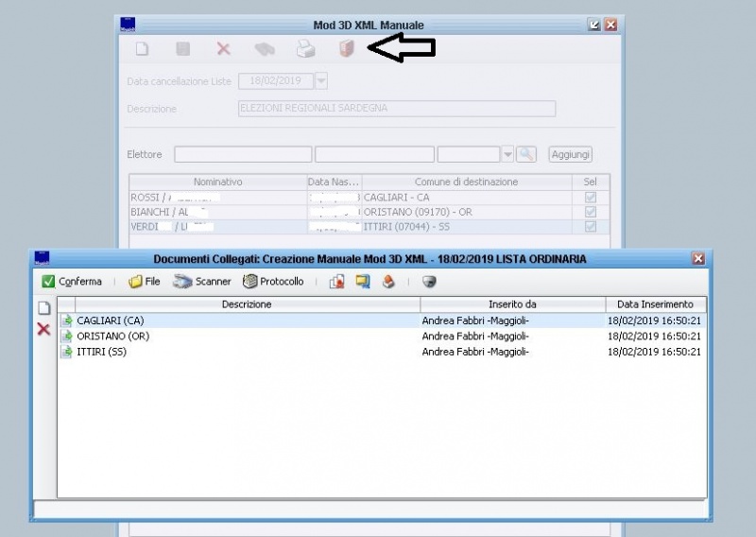Select the CAGLIARI (CA) document row
Viewport: 756px width, 537px height.
click(382, 320)
